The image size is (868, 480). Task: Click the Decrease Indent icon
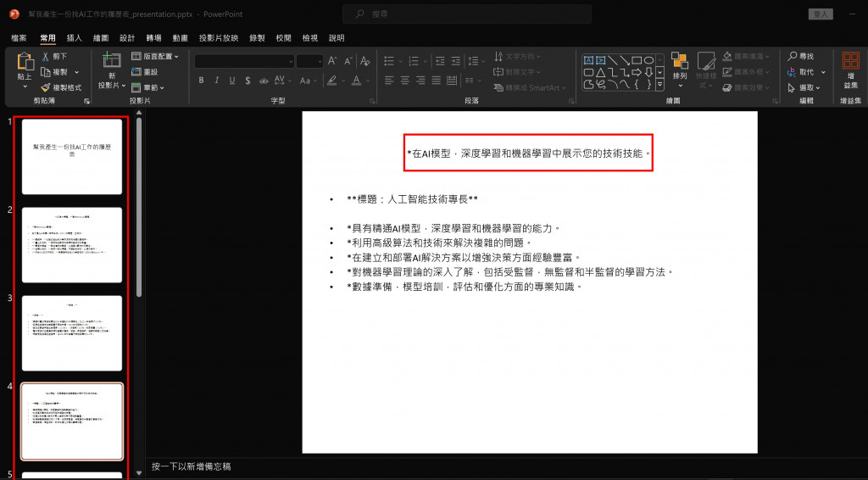(440, 61)
